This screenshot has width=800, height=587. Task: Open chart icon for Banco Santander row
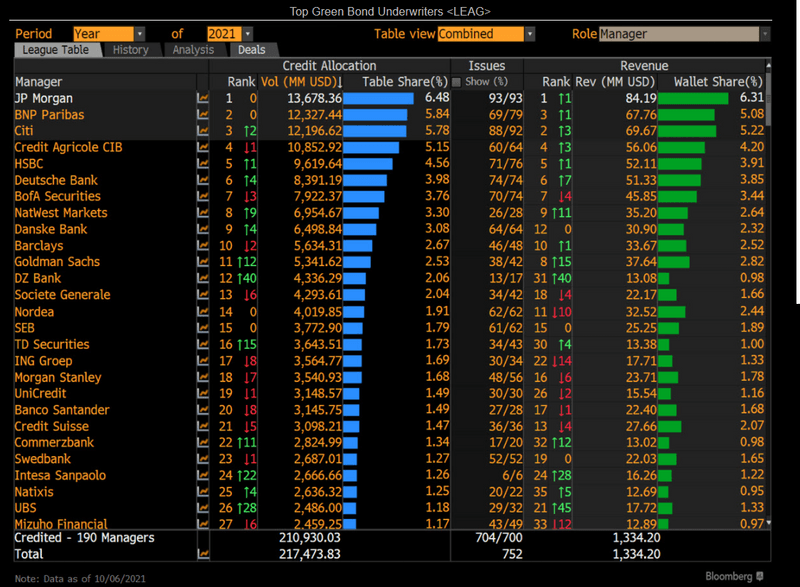tap(203, 410)
